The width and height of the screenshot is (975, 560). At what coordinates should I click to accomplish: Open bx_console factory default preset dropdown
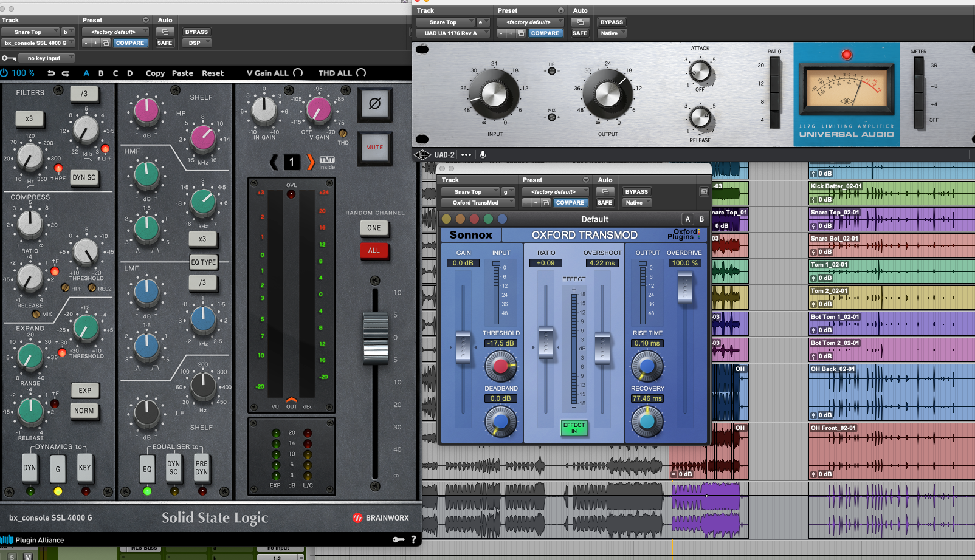pyautogui.click(x=115, y=32)
